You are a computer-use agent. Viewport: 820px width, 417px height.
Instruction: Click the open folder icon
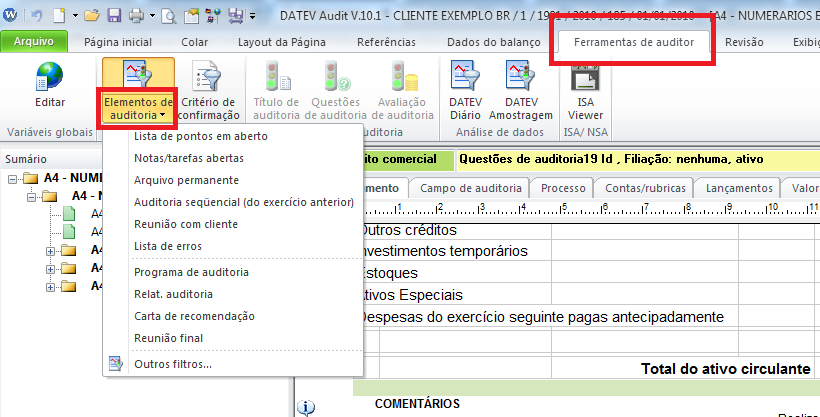(92, 16)
